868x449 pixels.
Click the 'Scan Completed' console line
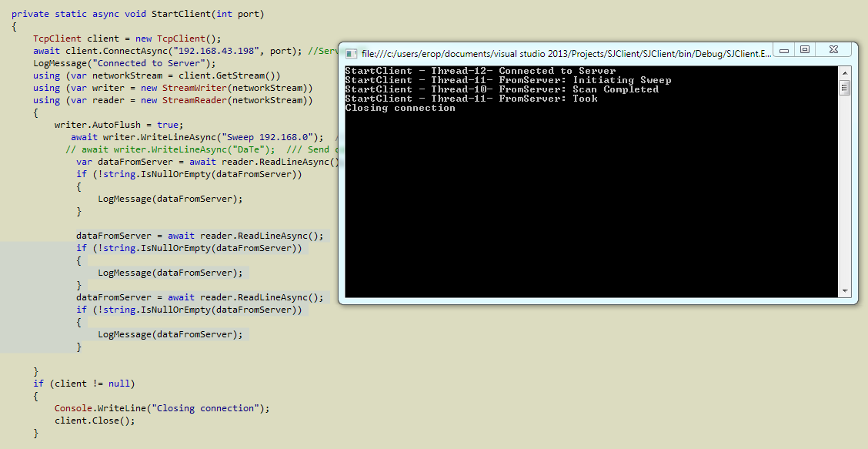click(502, 89)
